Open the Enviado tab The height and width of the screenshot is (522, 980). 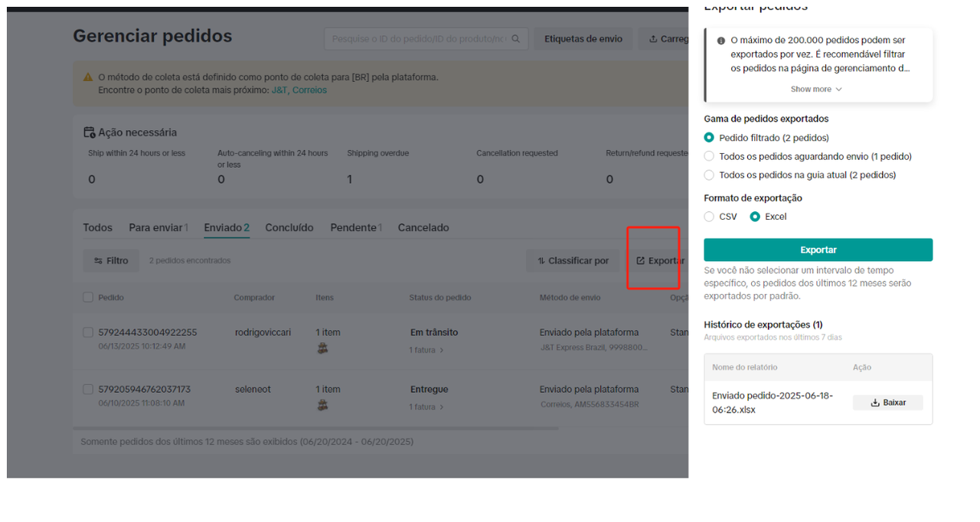pos(227,227)
